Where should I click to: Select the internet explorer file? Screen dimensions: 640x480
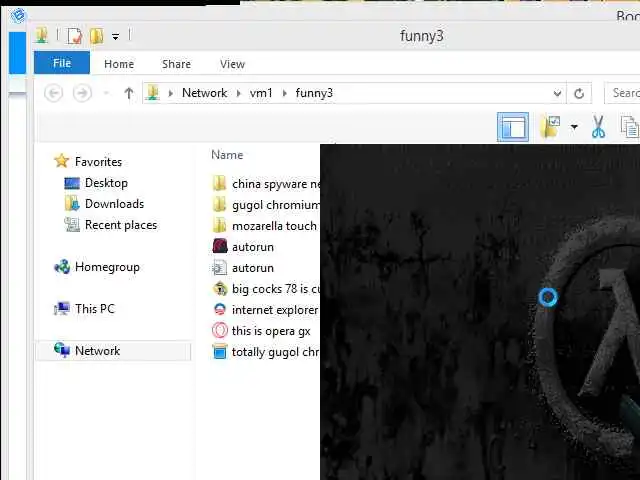click(x=265, y=310)
